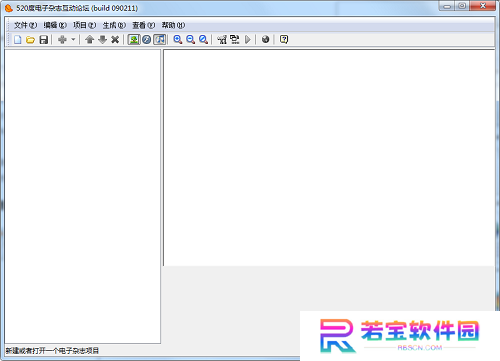Close the application window
500x361 pixels.
point(483,6)
